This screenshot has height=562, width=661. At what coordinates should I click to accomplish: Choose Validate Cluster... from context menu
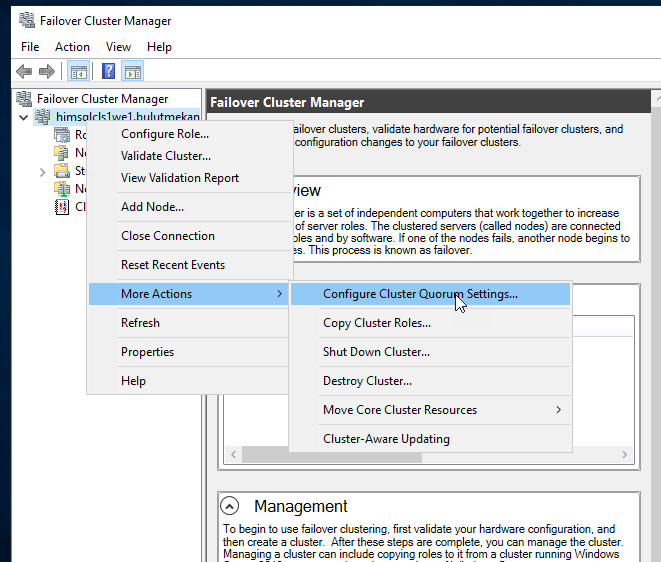click(188, 156)
